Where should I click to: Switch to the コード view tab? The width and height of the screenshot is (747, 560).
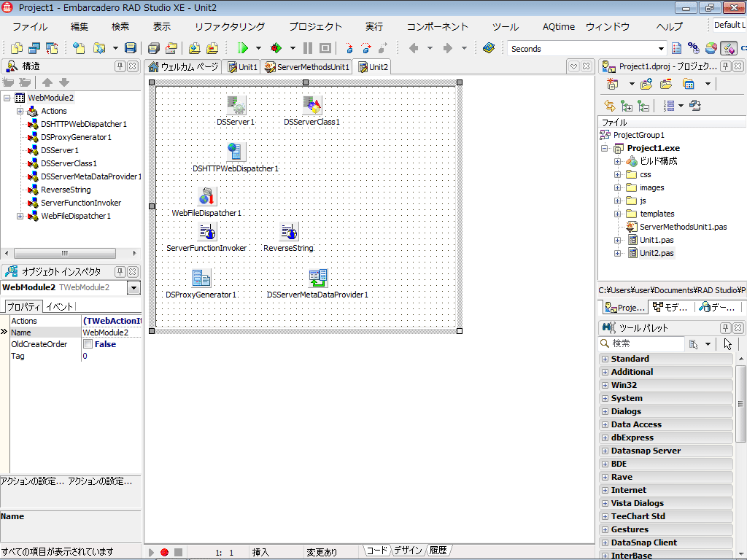pyautogui.click(x=377, y=551)
